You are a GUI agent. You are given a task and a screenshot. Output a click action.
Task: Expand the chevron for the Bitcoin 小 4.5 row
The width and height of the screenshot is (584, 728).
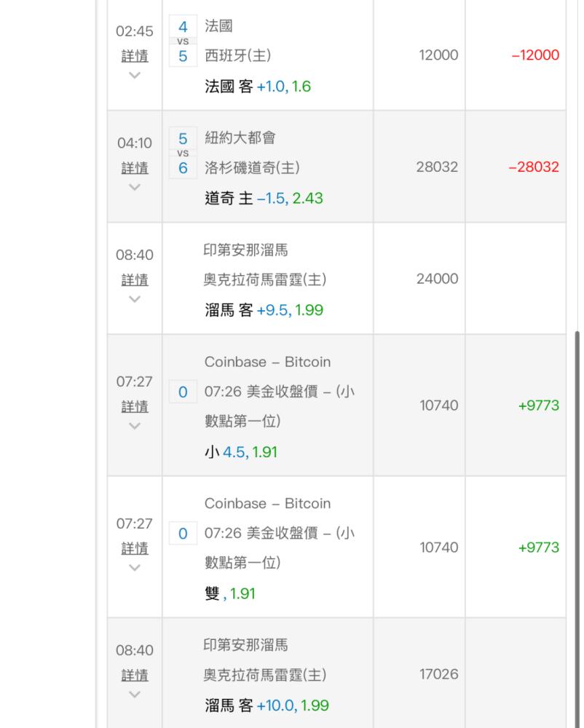135,426
